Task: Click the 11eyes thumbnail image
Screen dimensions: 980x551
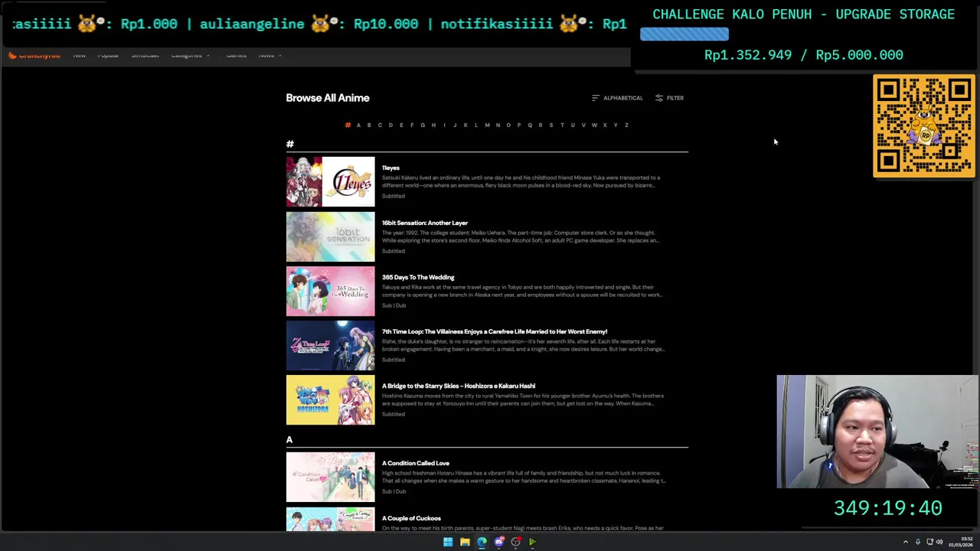Action: [331, 182]
